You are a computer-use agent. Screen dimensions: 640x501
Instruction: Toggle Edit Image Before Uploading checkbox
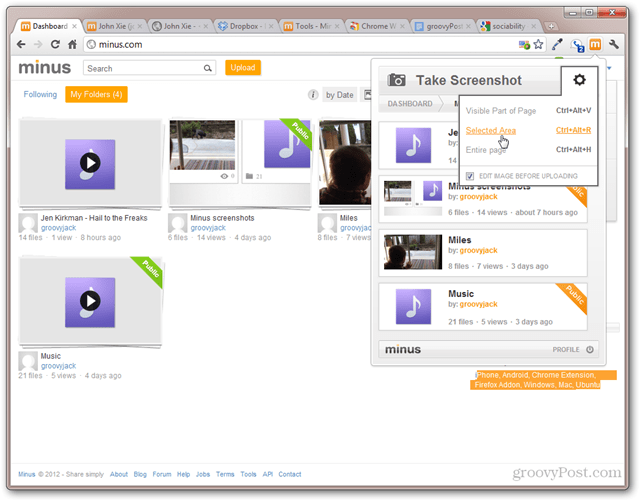[470, 176]
